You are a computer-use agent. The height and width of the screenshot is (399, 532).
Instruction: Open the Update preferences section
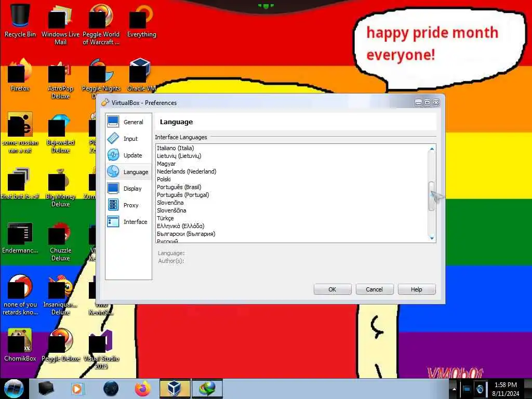pyautogui.click(x=128, y=155)
